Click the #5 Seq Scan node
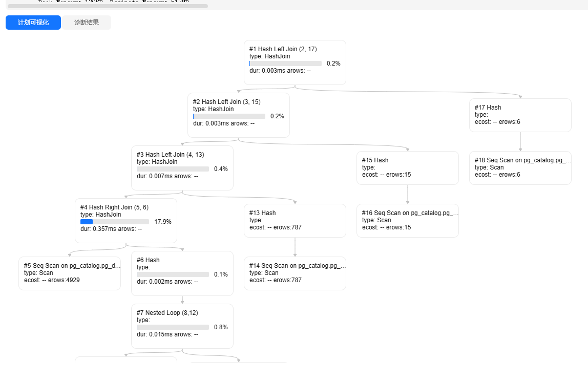 point(69,273)
